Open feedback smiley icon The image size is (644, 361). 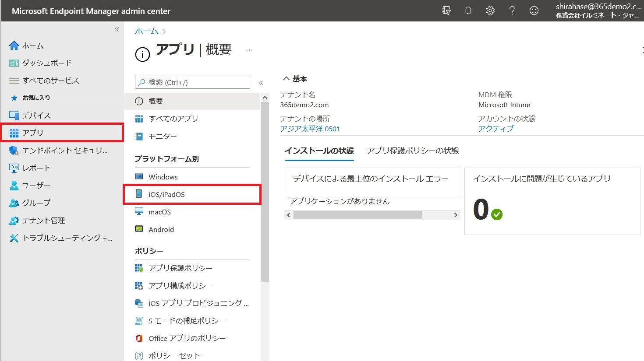point(534,11)
